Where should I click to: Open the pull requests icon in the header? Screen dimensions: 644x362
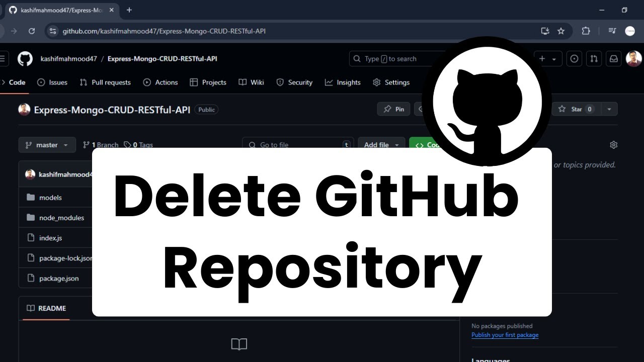pos(594,59)
